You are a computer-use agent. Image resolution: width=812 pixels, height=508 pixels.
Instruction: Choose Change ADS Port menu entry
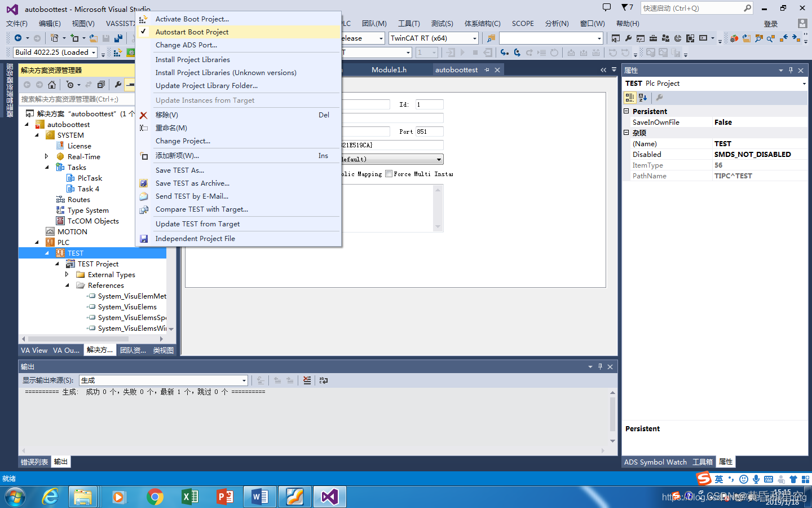point(239,45)
